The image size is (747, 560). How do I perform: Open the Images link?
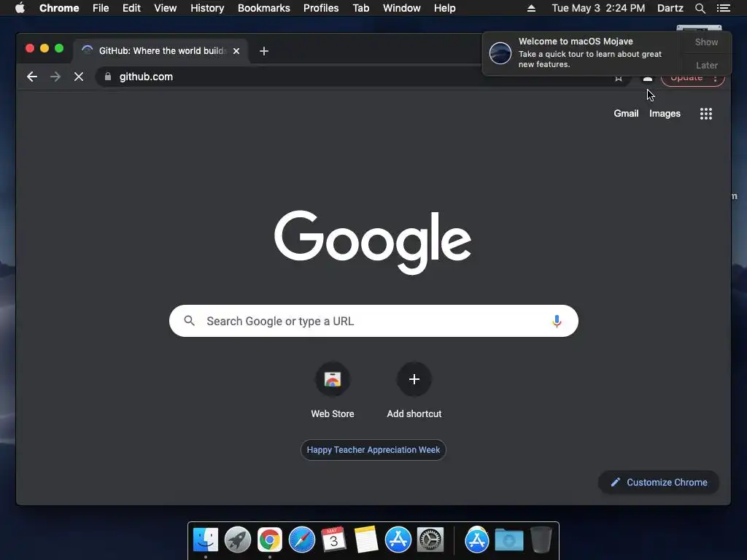coord(665,113)
